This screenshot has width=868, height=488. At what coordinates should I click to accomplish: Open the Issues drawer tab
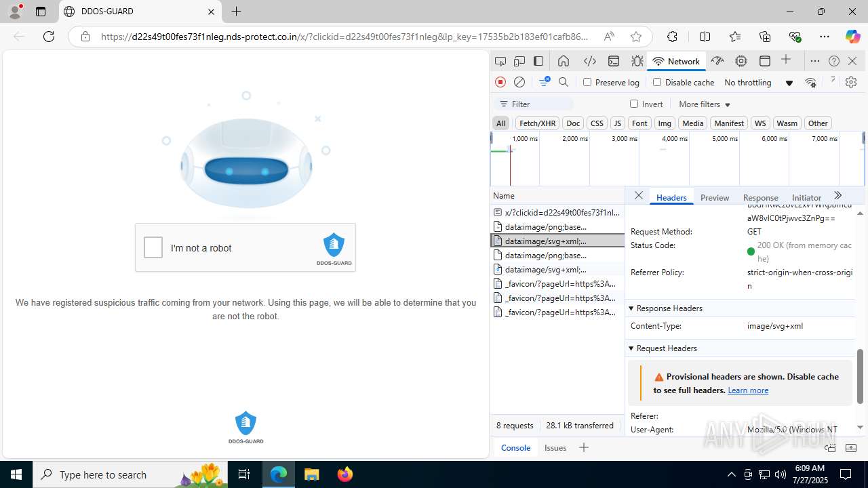555,447
